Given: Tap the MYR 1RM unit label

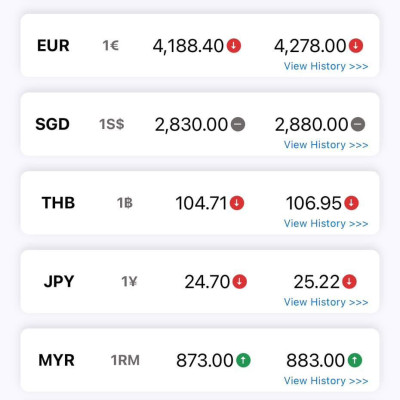Looking at the screenshot, I should click(125, 361).
